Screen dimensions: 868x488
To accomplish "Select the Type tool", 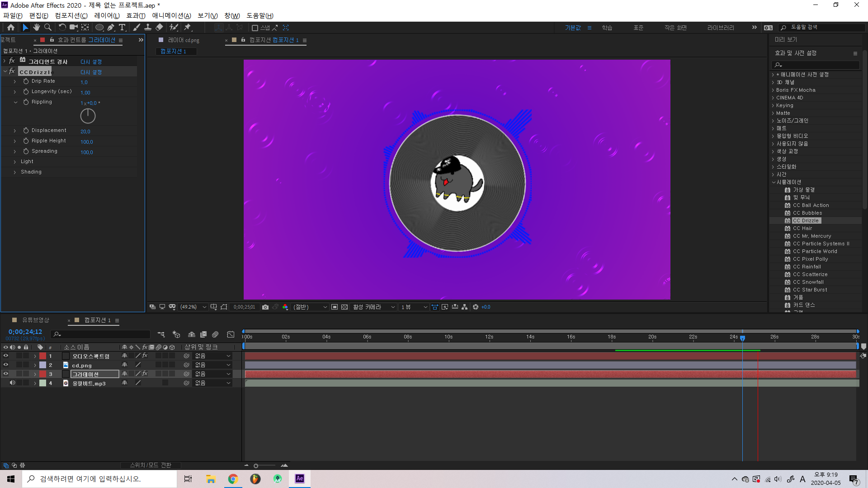I will coord(122,28).
